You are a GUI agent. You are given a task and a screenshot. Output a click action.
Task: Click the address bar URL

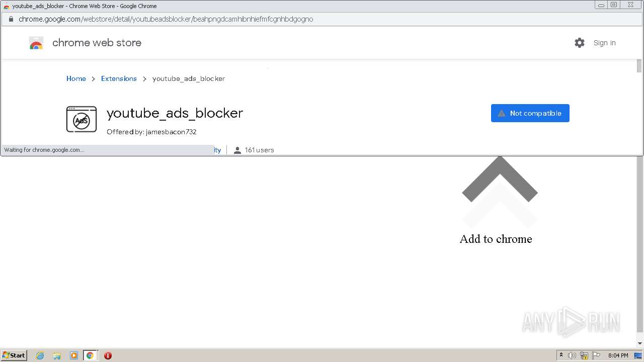[166, 19]
